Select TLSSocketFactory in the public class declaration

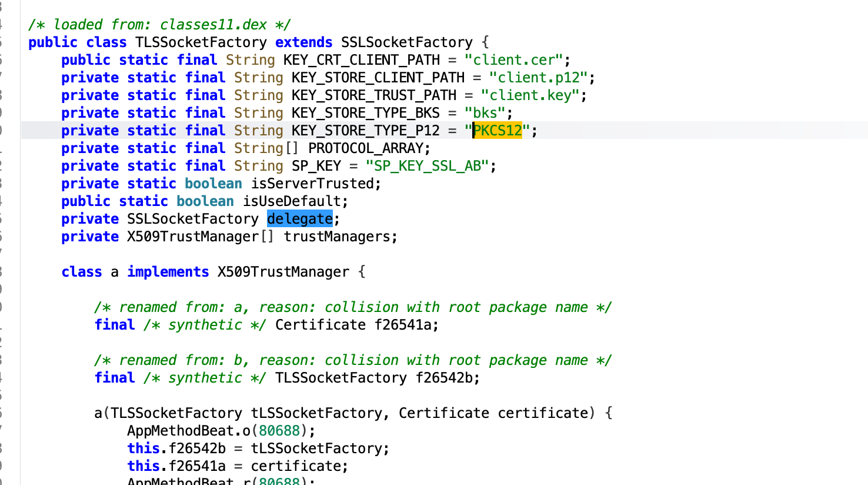click(x=201, y=42)
